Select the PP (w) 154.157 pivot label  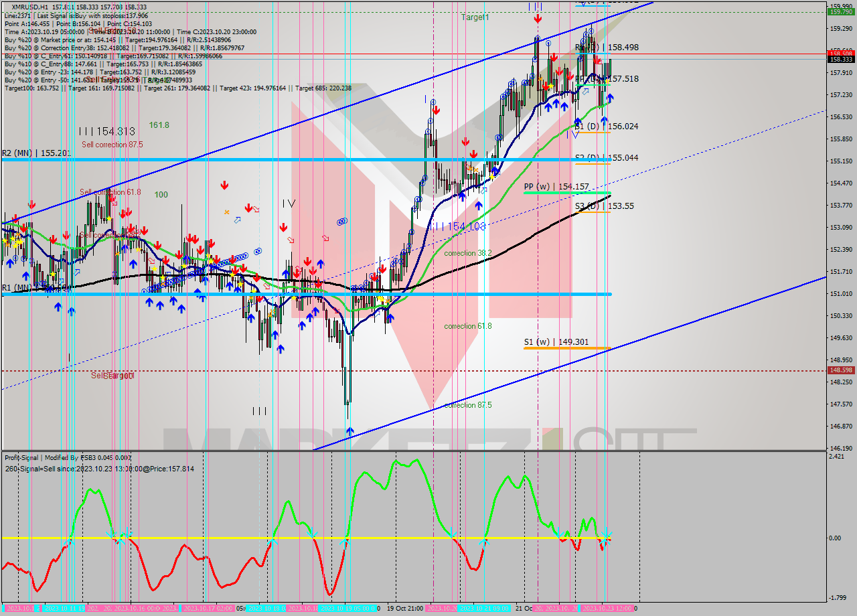tap(556, 187)
